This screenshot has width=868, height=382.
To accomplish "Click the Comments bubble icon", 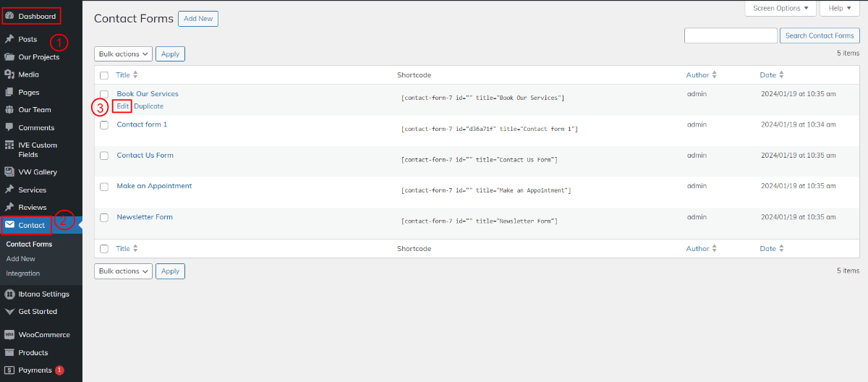I will coord(9,127).
